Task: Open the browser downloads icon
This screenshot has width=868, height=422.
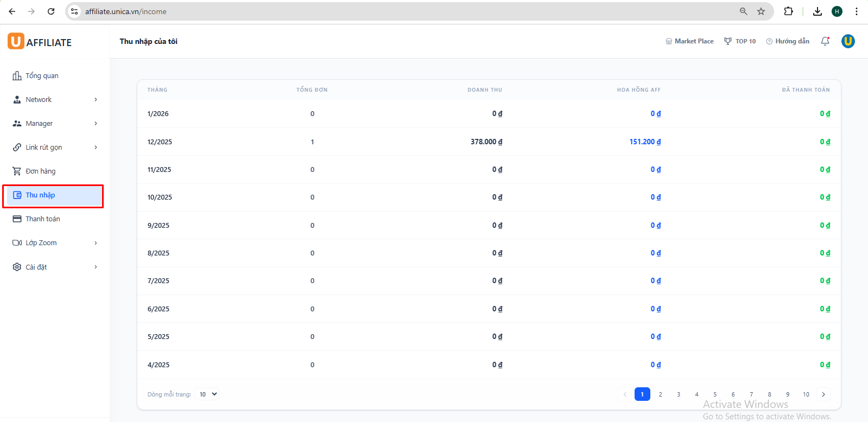Action: pyautogui.click(x=817, y=11)
